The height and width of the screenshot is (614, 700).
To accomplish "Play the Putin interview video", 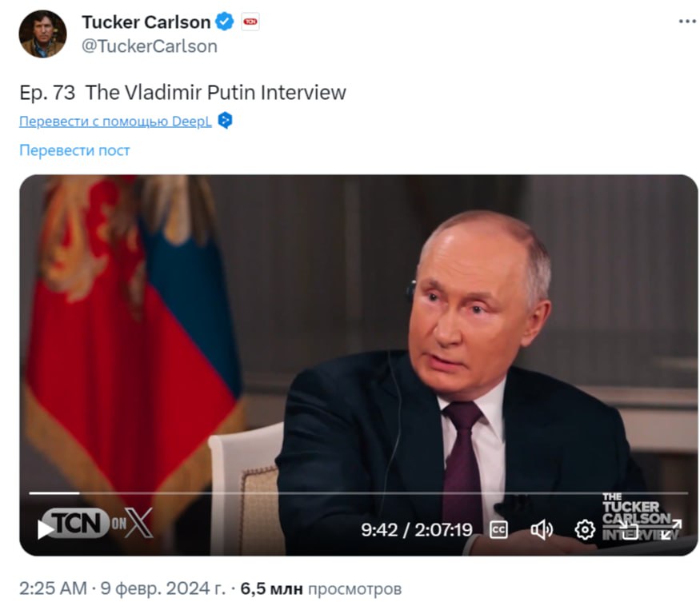I will coord(45,529).
